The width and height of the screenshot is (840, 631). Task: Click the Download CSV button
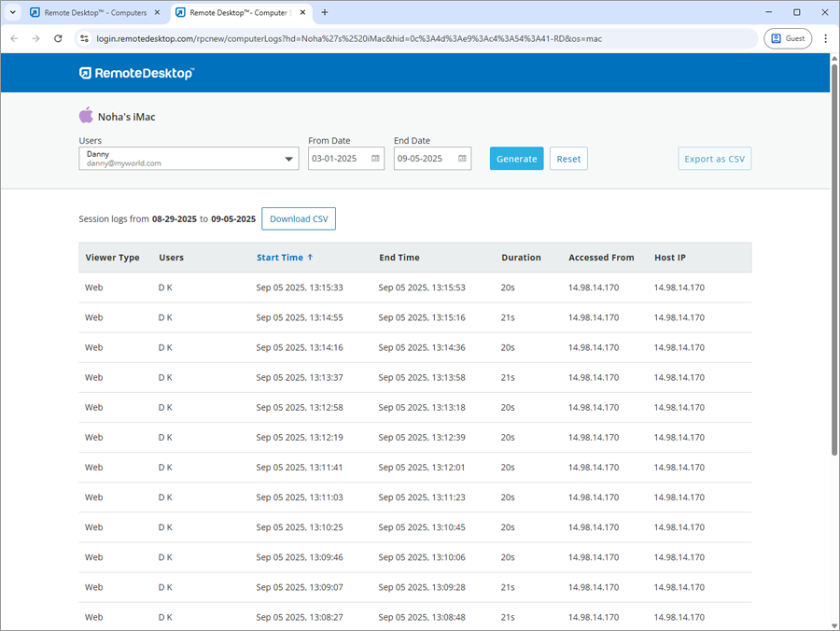click(299, 218)
